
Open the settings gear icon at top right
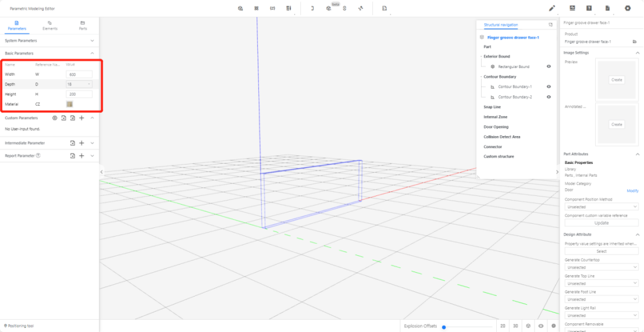coord(628,9)
